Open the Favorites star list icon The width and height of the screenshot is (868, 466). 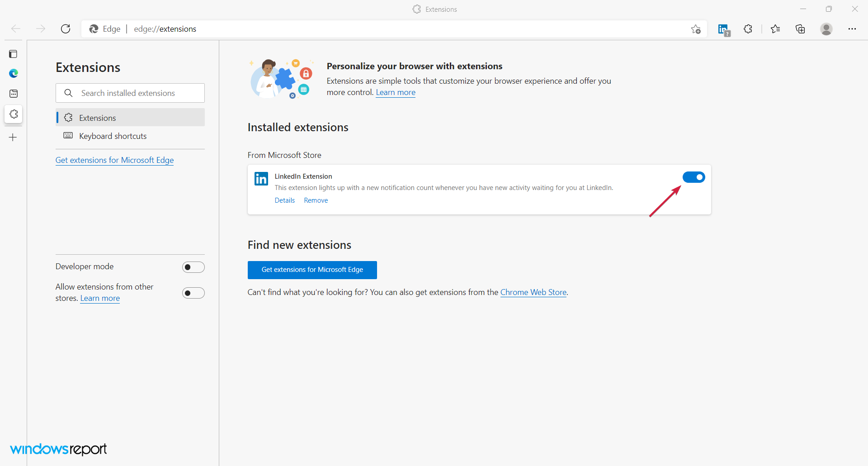click(775, 29)
